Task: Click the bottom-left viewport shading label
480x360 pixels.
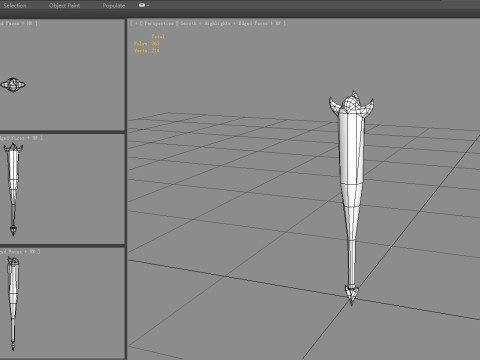Action: point(20,252)
